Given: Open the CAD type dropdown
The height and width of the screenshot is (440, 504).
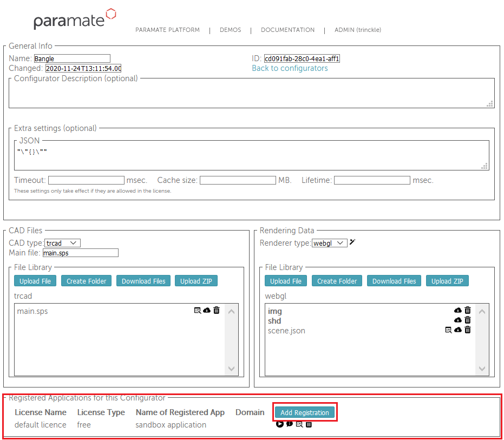Looking at the screenshot, I should point(62,243).
